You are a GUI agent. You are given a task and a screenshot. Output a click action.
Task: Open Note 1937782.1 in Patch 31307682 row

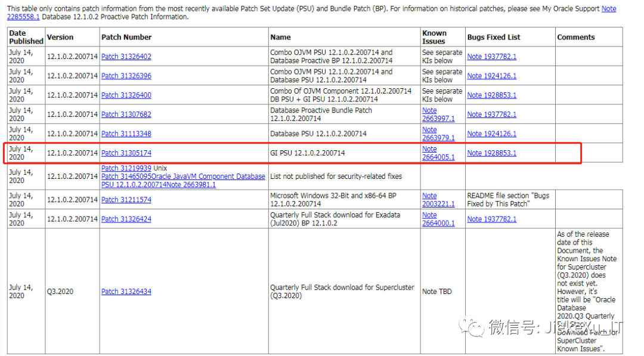click(x=491, y=114)
